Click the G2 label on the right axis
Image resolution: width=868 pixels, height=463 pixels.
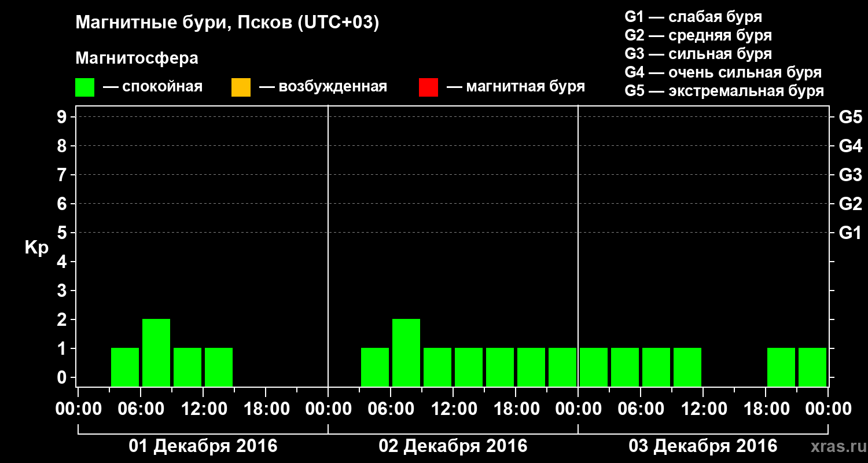[x=850, y=204]
